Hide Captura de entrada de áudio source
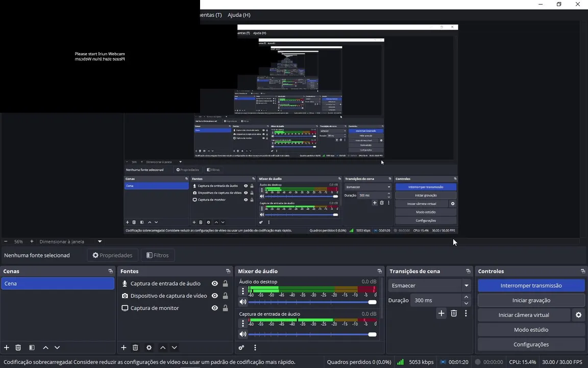 click(214, 284)
